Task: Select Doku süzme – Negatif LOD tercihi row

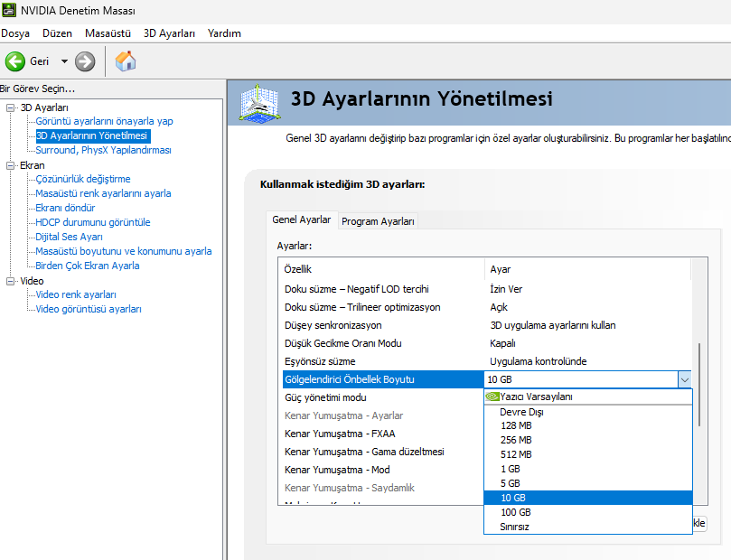Action: tap(486, 289)
